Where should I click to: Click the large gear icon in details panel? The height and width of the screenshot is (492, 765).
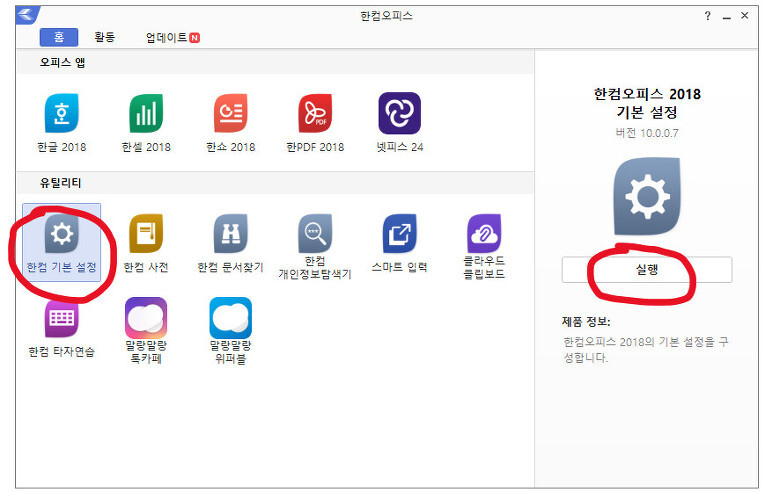click(x=647, y=196)
